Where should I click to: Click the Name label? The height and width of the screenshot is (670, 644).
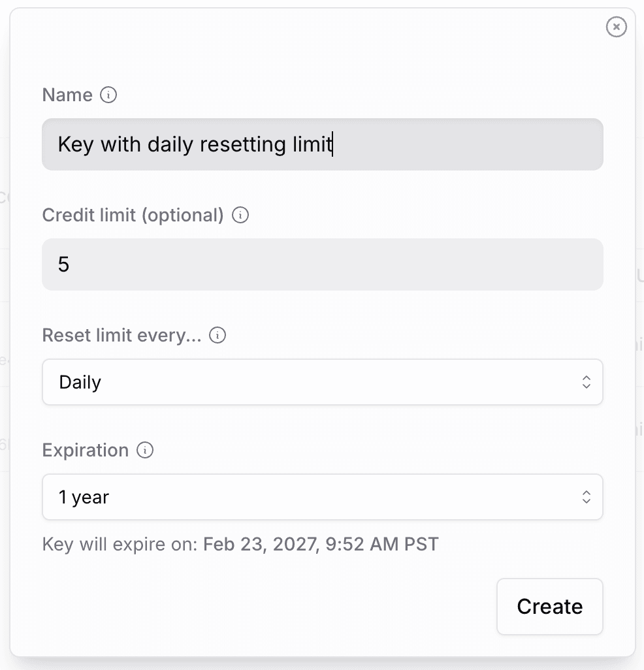(66, 95)
